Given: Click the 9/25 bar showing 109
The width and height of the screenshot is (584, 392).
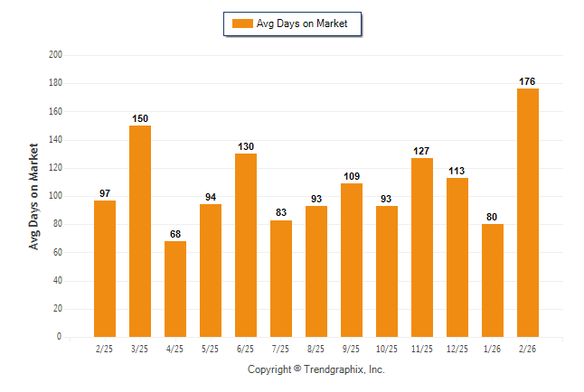Looking at the screenshot, I should point(352,260).
